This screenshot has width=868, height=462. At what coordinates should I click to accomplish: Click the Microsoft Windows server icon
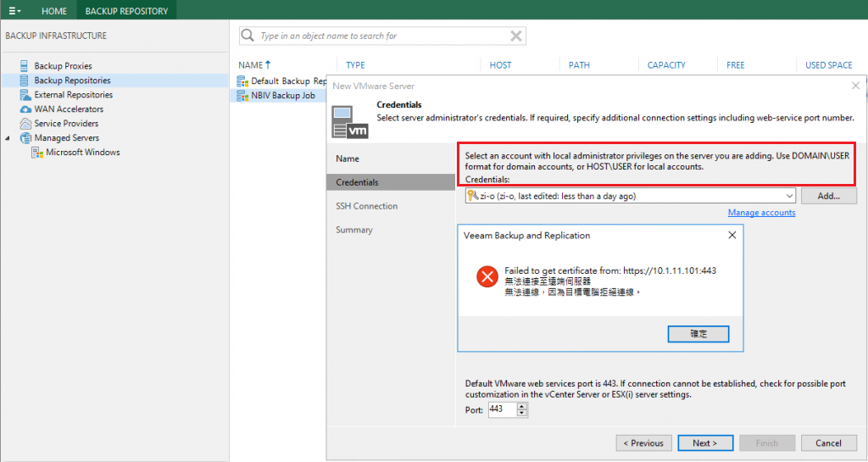click(37, 153)
